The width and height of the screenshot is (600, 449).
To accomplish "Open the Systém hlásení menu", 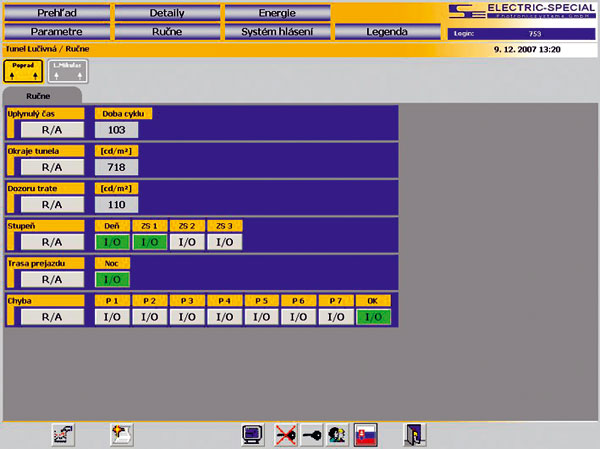I will (275, 31).
